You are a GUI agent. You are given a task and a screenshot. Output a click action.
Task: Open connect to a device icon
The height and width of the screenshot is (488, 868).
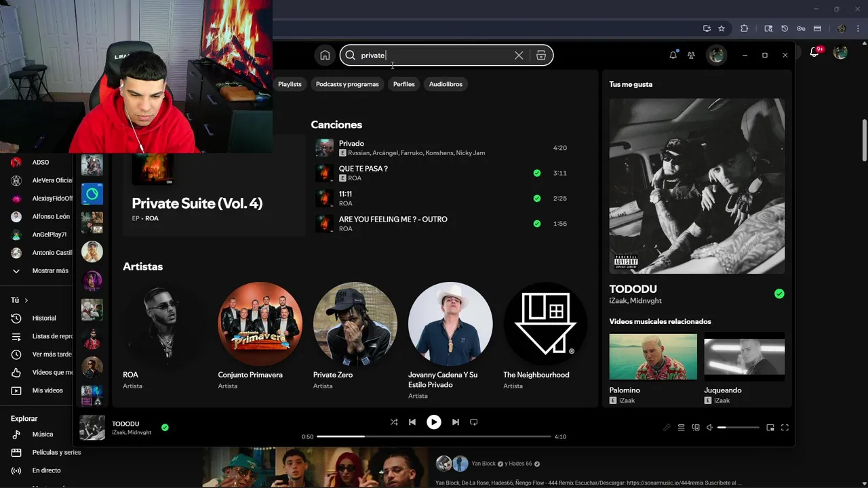(x=696, y=428)
